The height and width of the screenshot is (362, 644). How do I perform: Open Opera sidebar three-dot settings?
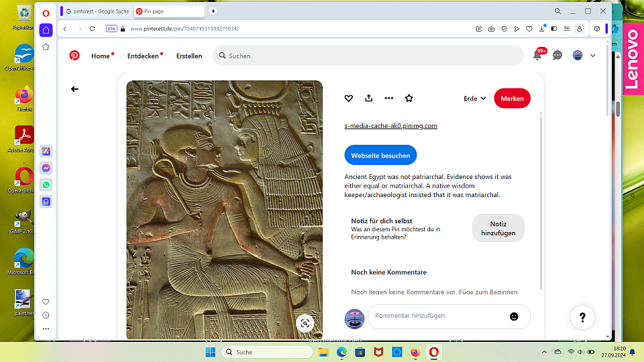[x=46, y=328]
